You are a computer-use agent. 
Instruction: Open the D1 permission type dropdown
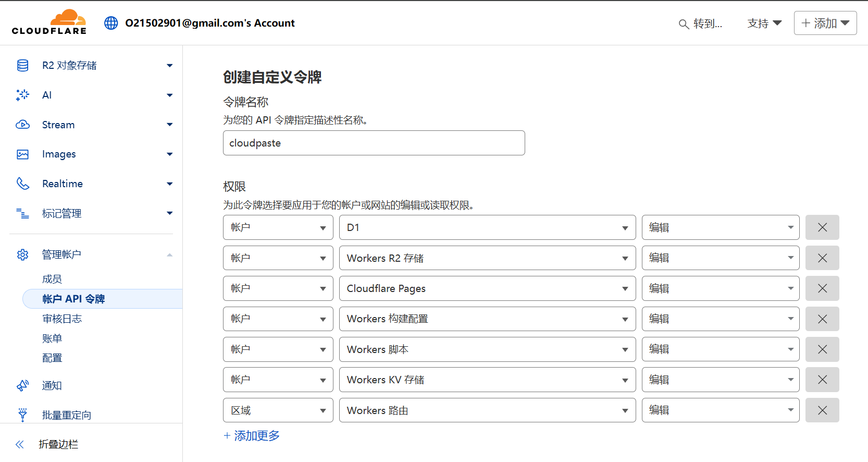coord(487,227)
